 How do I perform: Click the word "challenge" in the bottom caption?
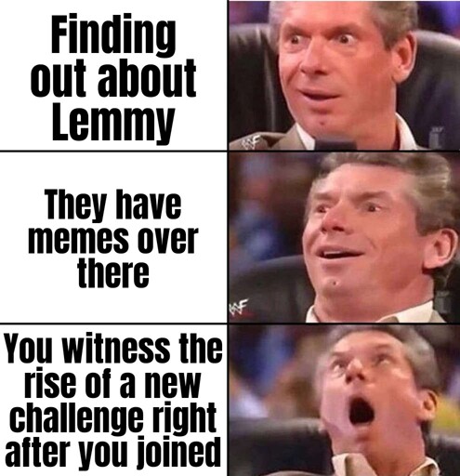[74, 419]
